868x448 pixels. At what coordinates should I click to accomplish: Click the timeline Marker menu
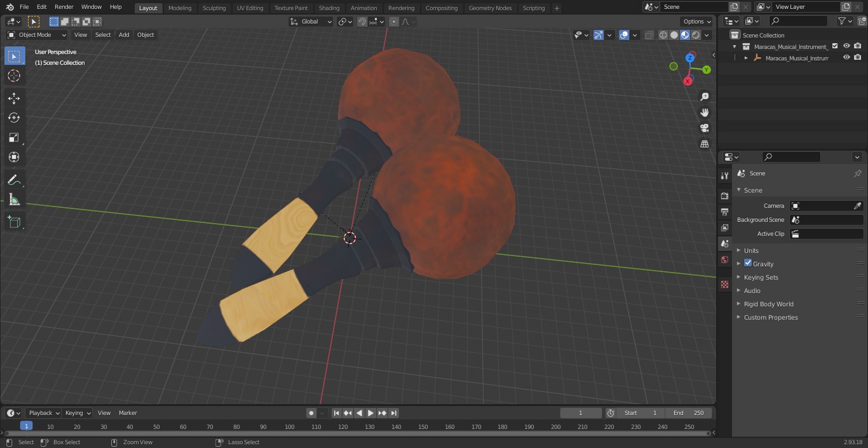pyautogui.click(x=128, y=413)
